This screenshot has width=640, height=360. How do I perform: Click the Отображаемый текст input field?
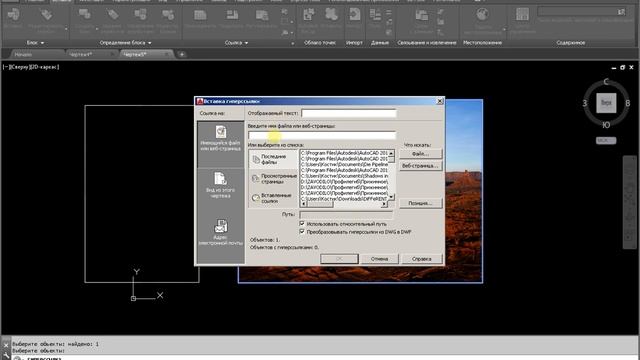point(349,113)
